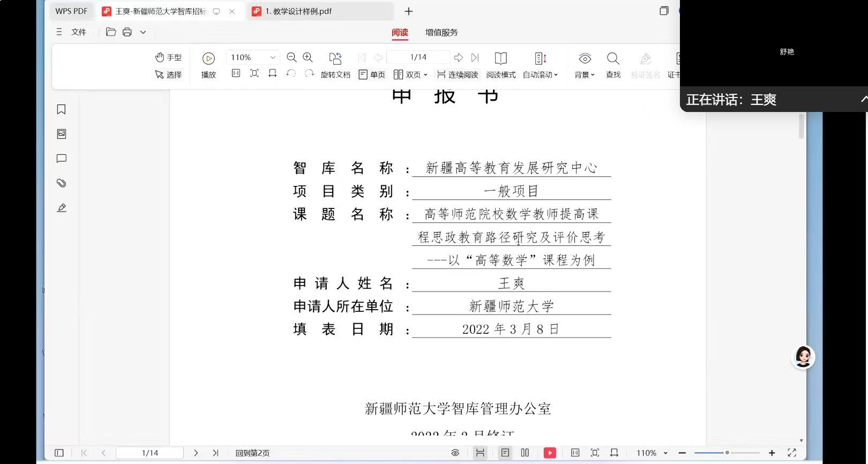Rotate document using 旋转文档
Image resolution: width=868 pixels, height=464 pixels.
pyautogui.click(x=335, y=65)
